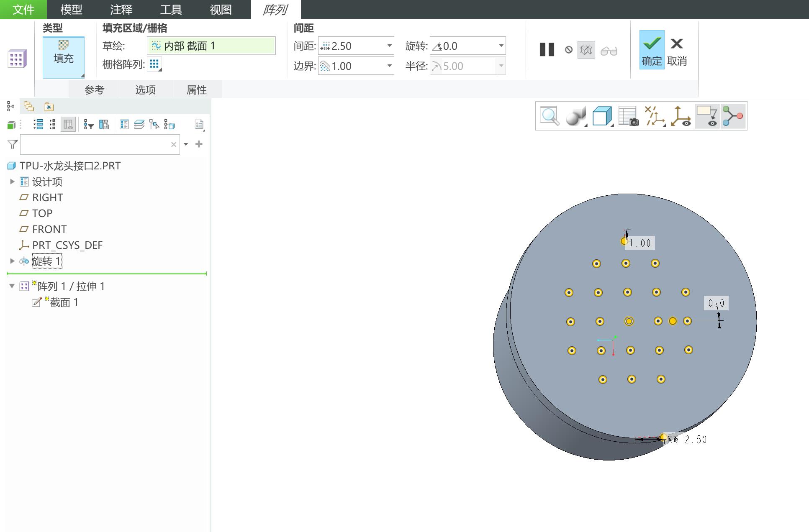809x532 pixels.
Task: Open the 旋转 rotation angle dropdown
Action: tap(501, 46)
